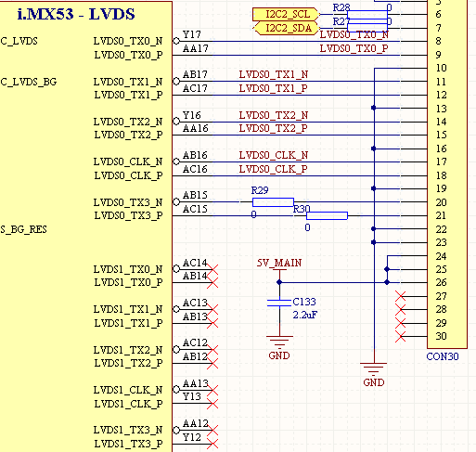Select GND symbol under the connector ground bus

pos(374,374)
